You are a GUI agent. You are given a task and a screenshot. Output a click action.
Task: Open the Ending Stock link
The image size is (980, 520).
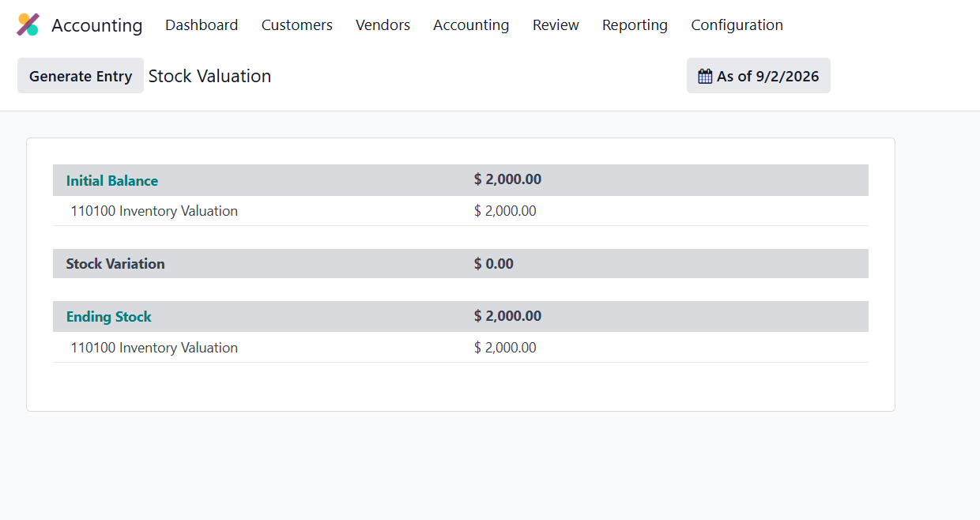click(108, 317)
